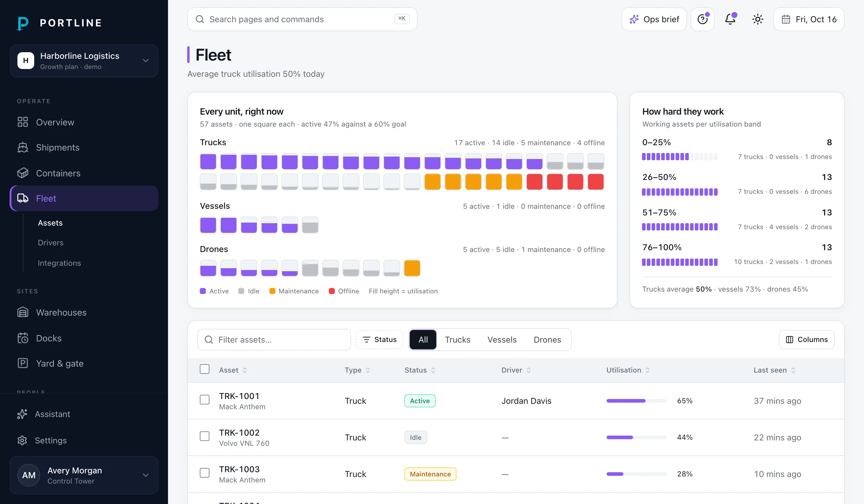Viewport: 864px width, 504px height.
Task: Open the Overview grid icon
Action: pyautogui.click(x=22, y=122)
